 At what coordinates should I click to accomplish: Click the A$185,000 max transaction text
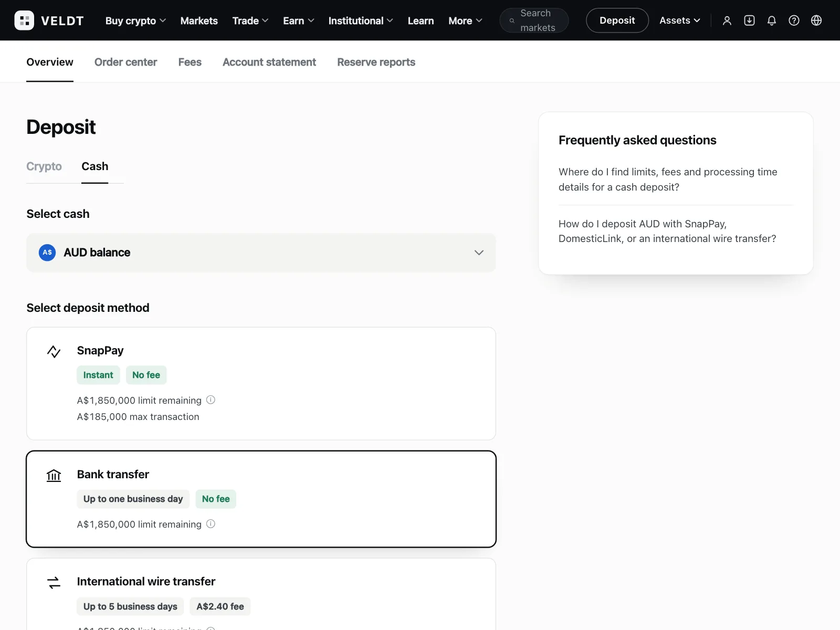click(x=138, y=417)
